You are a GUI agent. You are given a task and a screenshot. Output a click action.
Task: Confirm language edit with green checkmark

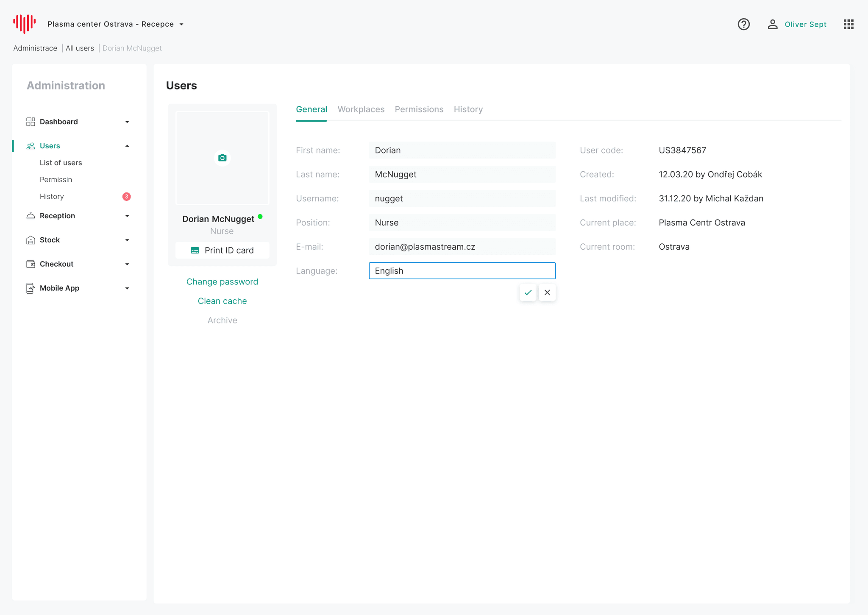[528, 292]
